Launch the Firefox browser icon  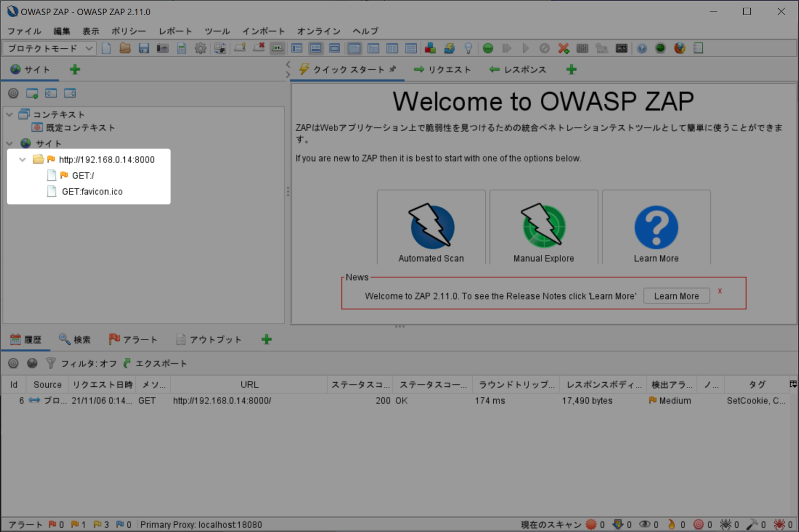coord(679,48)
